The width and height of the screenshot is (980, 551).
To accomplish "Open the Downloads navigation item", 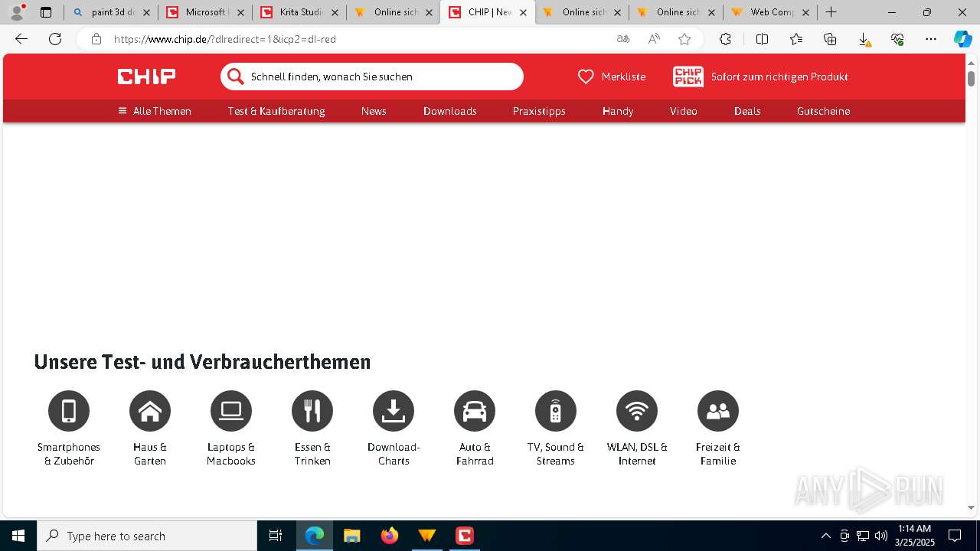I will click(x=450, y=111).
